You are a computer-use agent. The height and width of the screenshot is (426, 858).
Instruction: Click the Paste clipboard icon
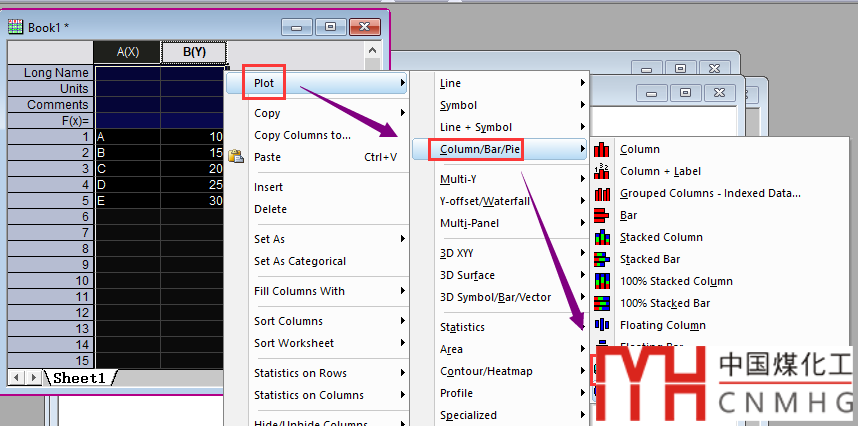pos(236,157)
